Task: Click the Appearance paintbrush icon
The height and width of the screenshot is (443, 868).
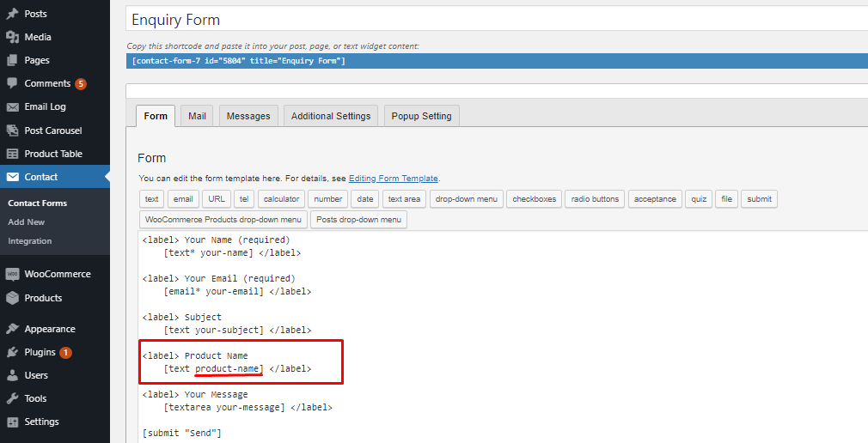Action: point(12,330)
